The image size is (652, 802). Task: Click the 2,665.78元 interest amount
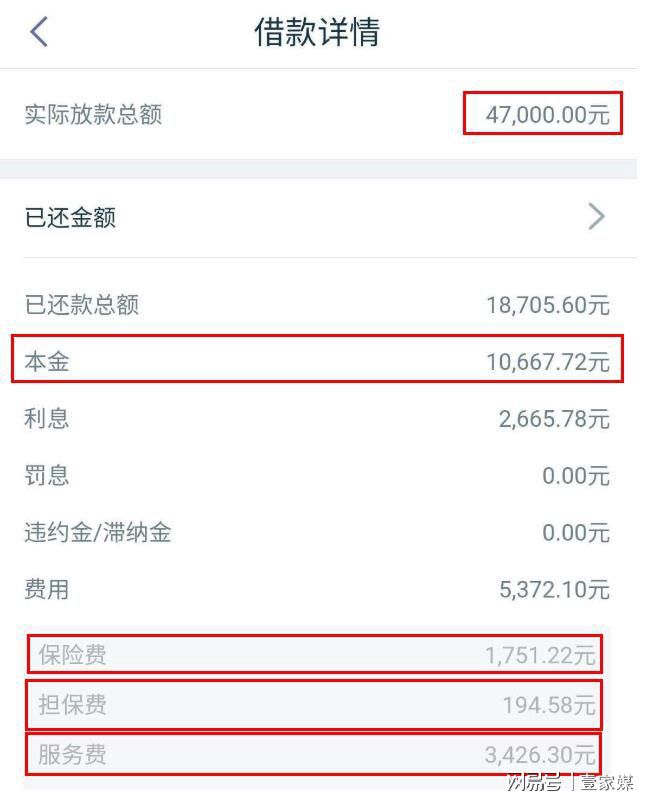tap(553, 418)
